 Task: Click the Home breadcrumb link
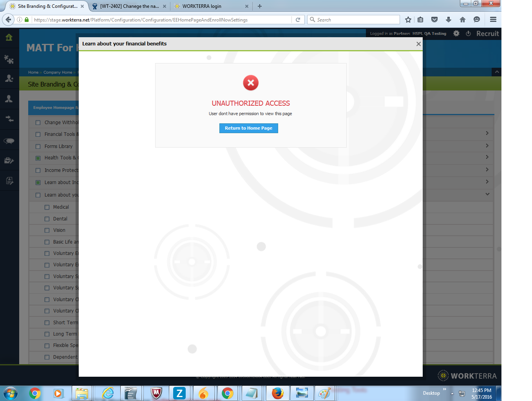pyautogui.click(x=33, y=72)
